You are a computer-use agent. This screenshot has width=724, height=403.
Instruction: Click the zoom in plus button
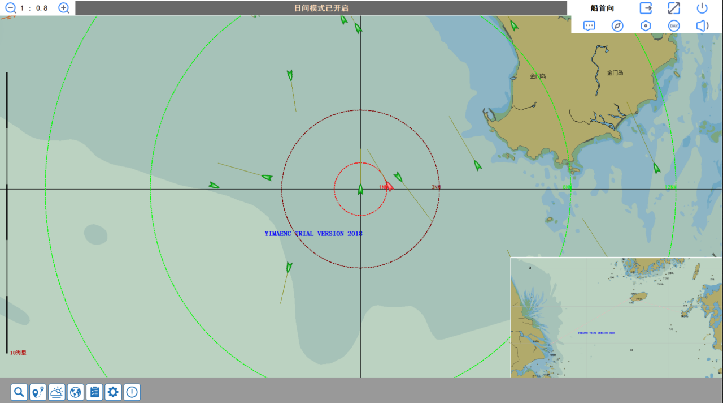(x=64, y=8)
